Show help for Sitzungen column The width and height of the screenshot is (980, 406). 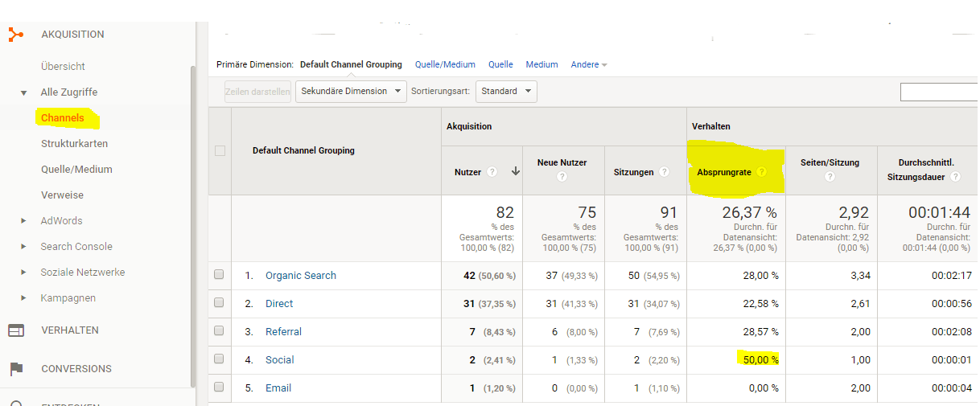point(664,171)
